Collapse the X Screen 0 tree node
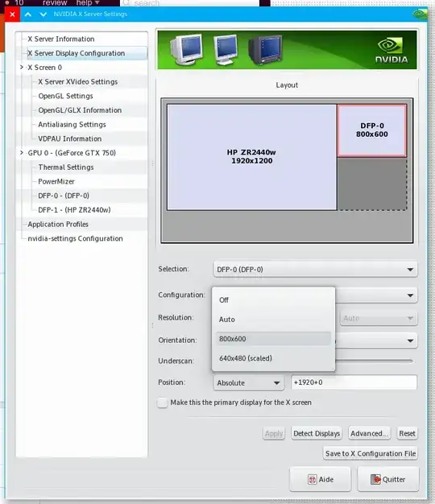 pyautogui.click(x=22, y=67)
